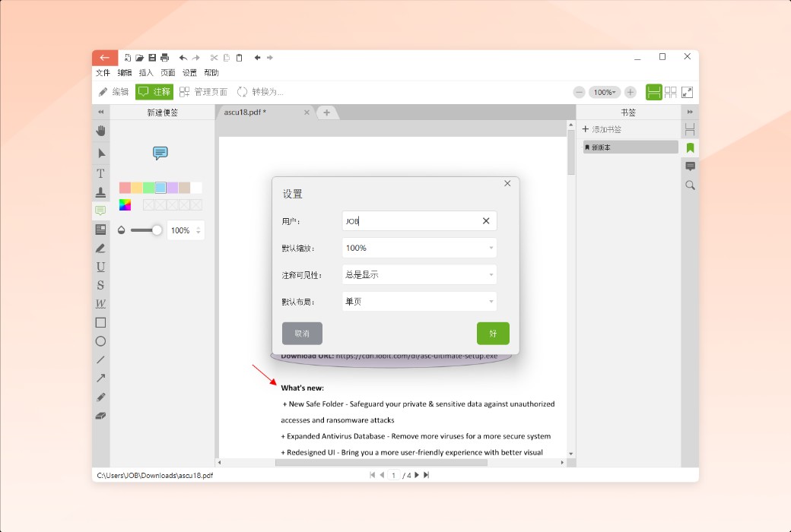Switch to single-page view layout mode
This screenshot has width=791, height=532.
point(655,91)
